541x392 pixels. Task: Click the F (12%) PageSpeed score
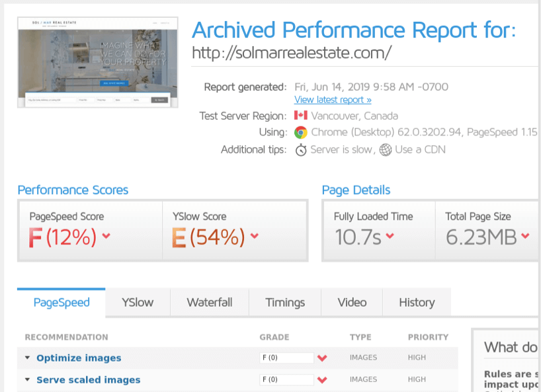tap(62, 237)
